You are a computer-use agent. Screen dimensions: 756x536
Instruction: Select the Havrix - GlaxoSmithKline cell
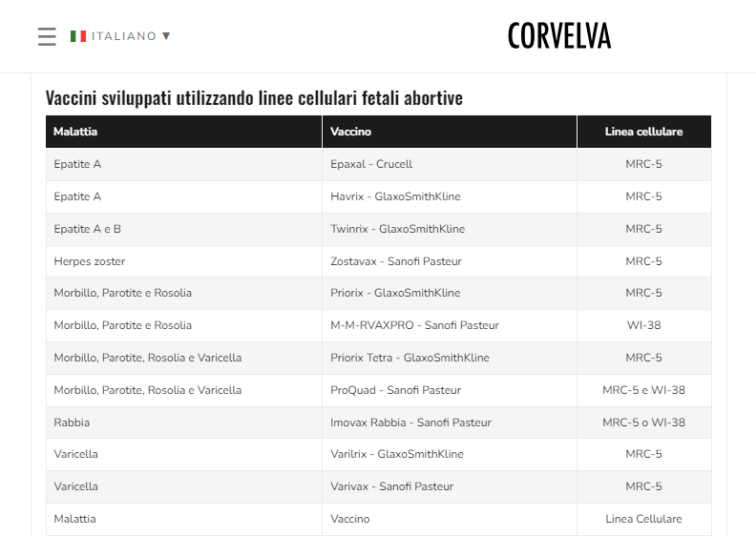click(x=450, y=196)
